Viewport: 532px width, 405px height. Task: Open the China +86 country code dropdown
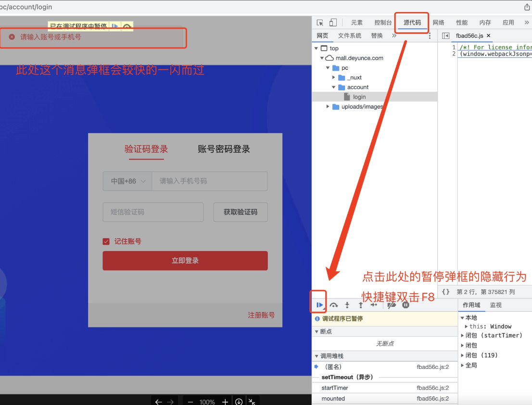pyautogui.click(x=127, y=181)
